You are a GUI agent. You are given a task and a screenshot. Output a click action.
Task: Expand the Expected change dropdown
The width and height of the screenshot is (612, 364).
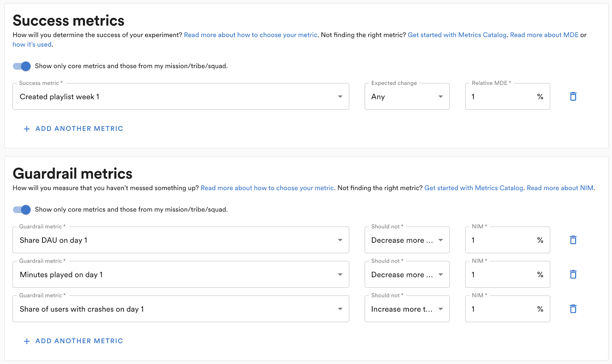click(407, 97)
